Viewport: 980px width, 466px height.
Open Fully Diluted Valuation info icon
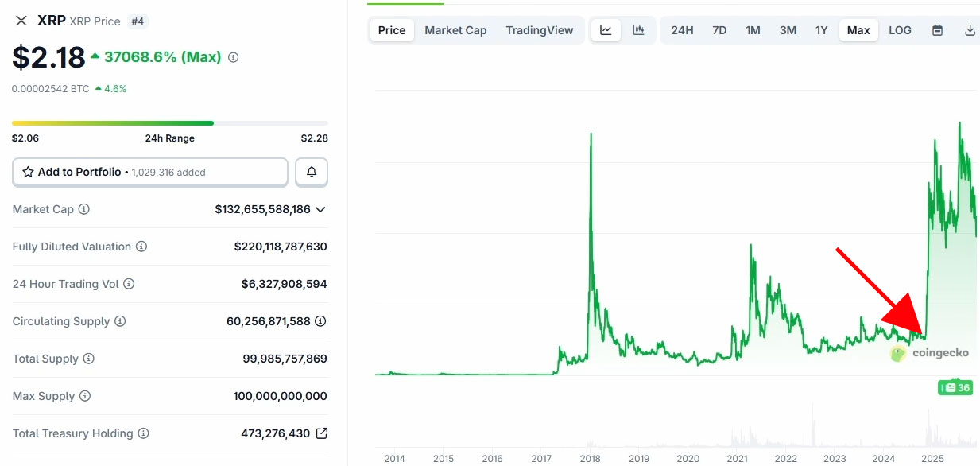point(141,247)
